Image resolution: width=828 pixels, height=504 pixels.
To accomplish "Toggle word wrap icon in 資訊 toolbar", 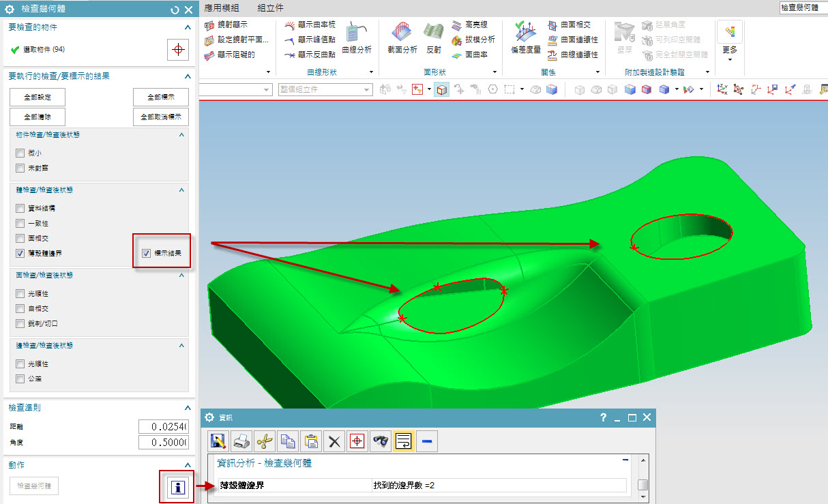I will tap(404, 441).
